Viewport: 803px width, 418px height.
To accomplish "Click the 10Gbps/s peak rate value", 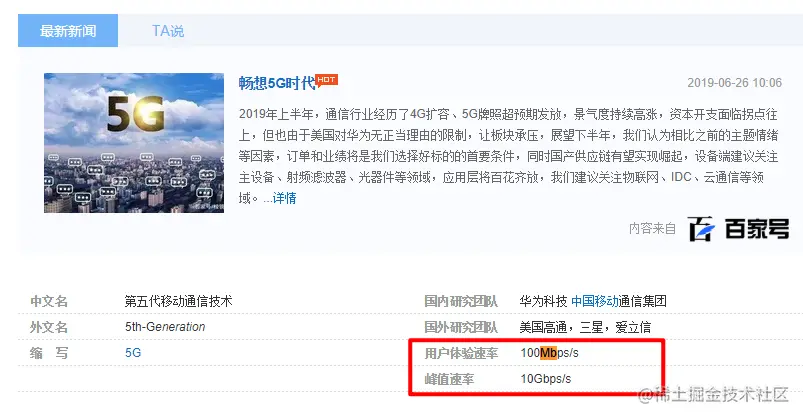I will (x=545, y=379).
